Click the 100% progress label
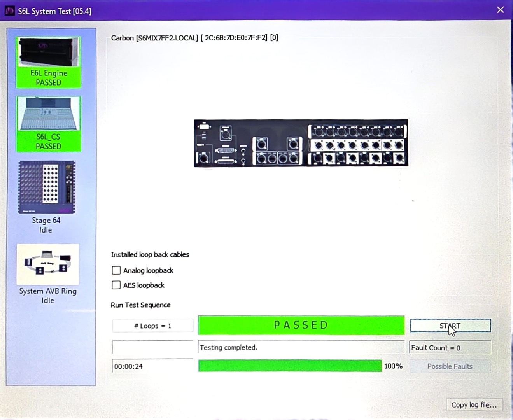The image size is (513, 420). [393, 366]
